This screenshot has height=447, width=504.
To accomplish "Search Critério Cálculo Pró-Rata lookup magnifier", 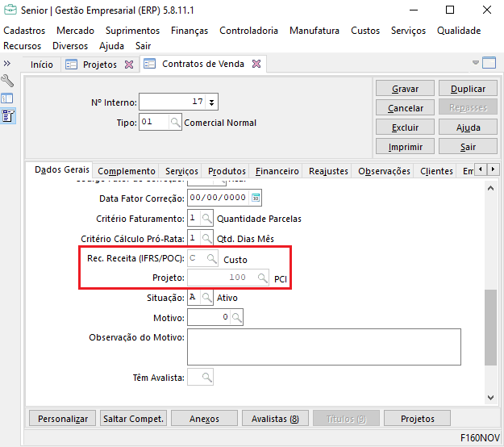I will (206, 238).
